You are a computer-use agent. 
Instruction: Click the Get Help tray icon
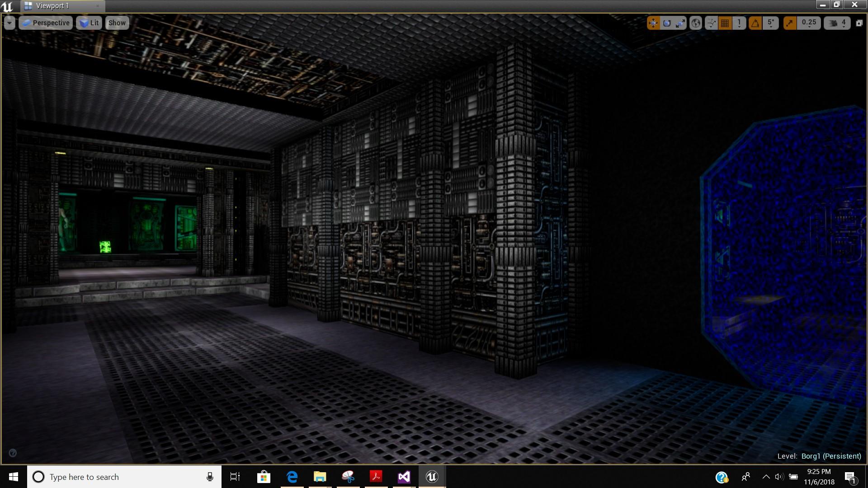pos(722,477)
